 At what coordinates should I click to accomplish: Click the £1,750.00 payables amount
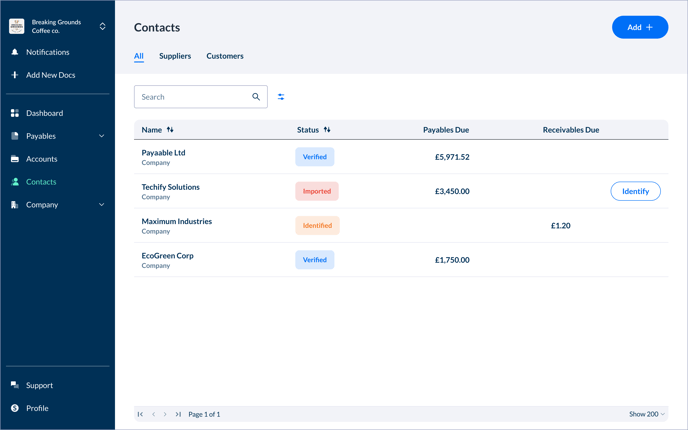pos(452,260)
